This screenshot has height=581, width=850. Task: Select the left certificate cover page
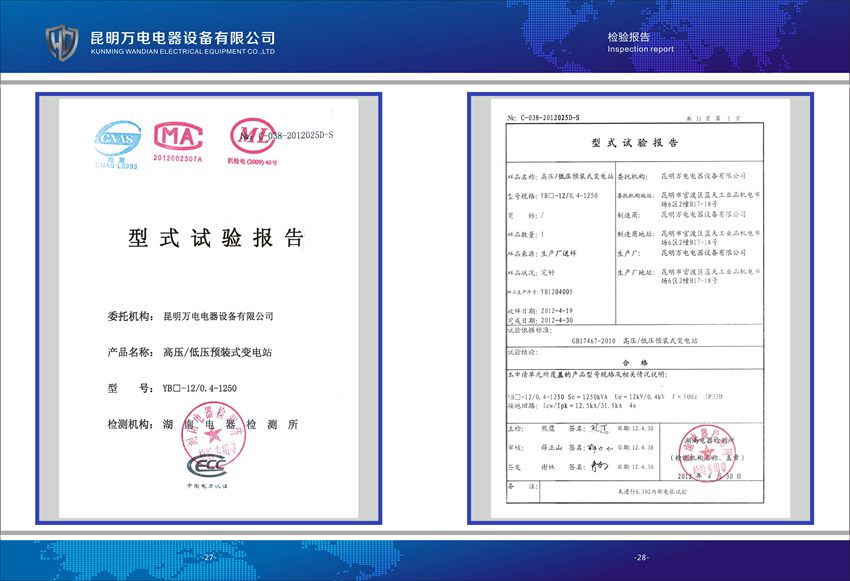click(208, 308)
